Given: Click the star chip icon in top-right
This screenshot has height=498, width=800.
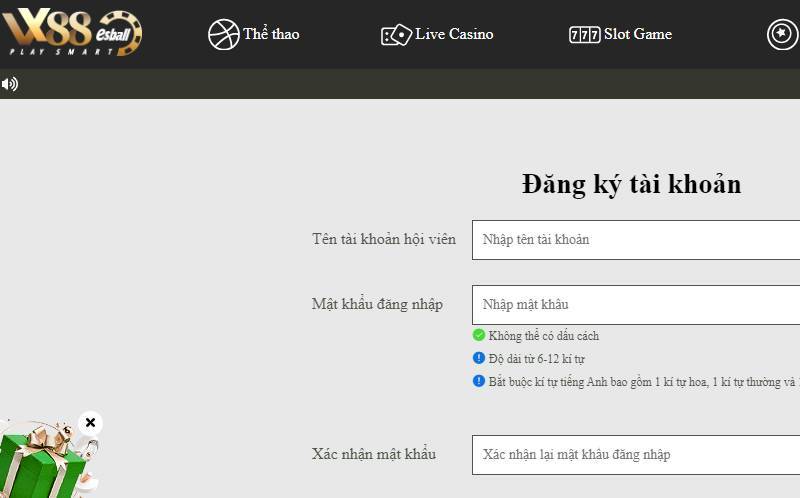Looking at the screenshot, I should pyautogui.click(x=782, y=35).
